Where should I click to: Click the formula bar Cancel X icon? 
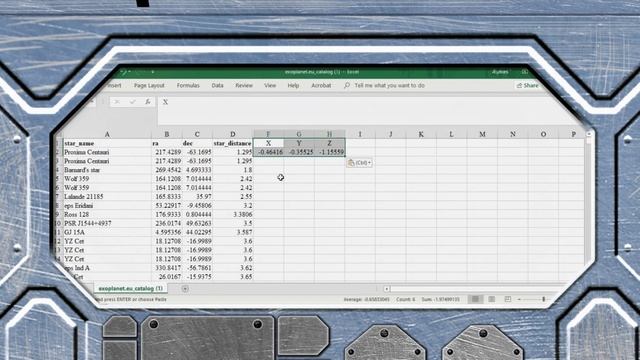point(117,102)
